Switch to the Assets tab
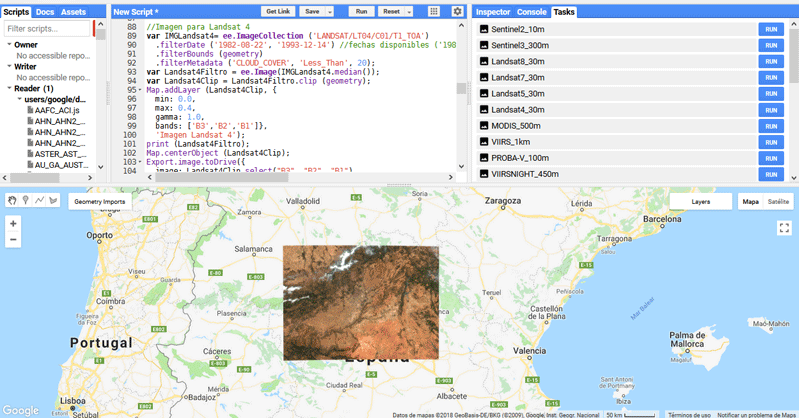The width and height of the screenshot is (800, 418). click(x=73, y=12)
